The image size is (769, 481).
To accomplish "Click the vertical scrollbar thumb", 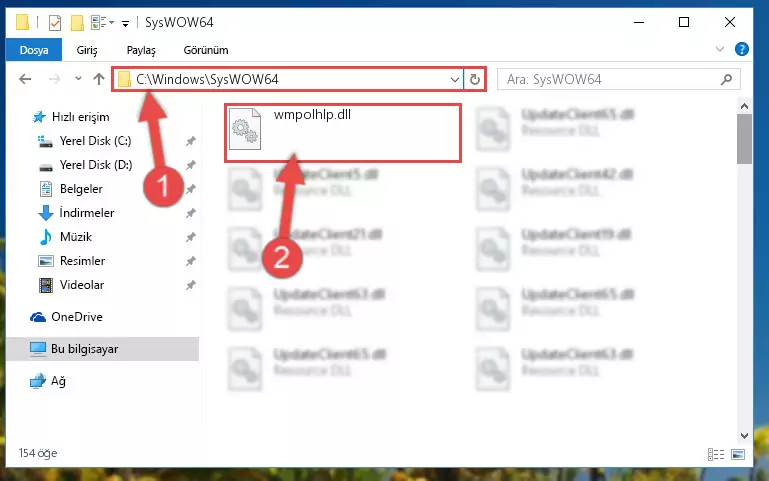I will [744, 139].
